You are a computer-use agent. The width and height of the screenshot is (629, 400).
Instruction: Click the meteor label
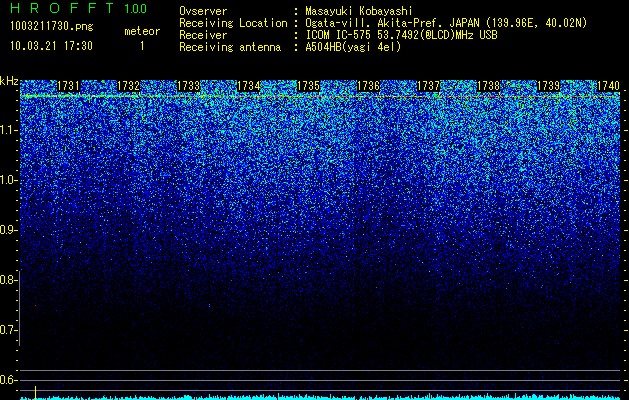[x=142, y=31]
